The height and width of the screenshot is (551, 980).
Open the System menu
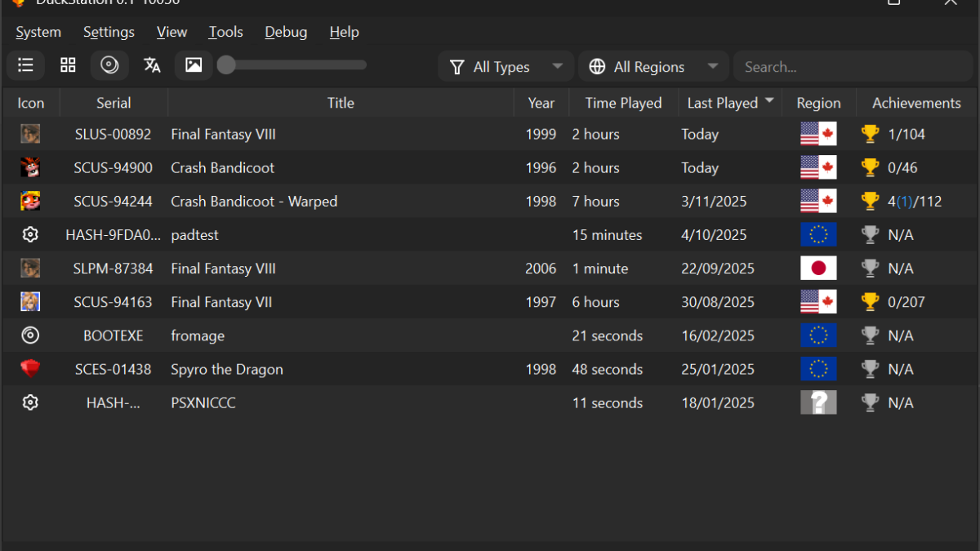[x=38, y=32]
